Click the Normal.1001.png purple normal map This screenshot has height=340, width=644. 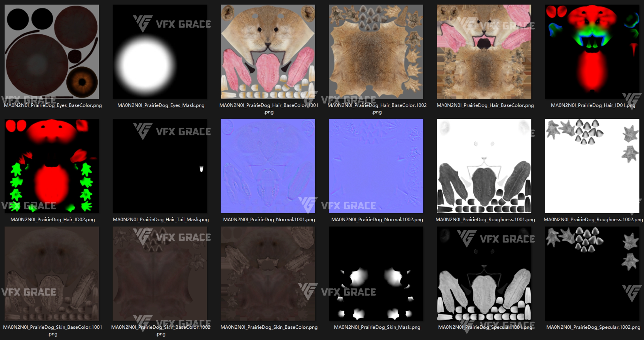click(268, 166)
